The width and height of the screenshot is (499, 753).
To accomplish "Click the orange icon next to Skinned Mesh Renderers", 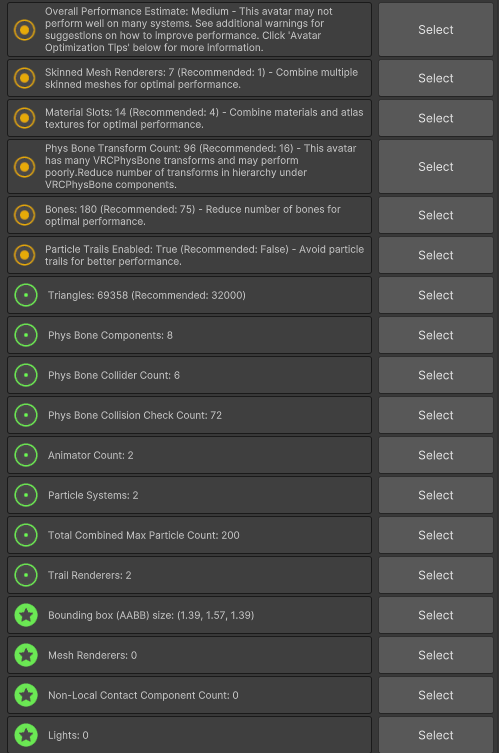I will click(24, 78).
